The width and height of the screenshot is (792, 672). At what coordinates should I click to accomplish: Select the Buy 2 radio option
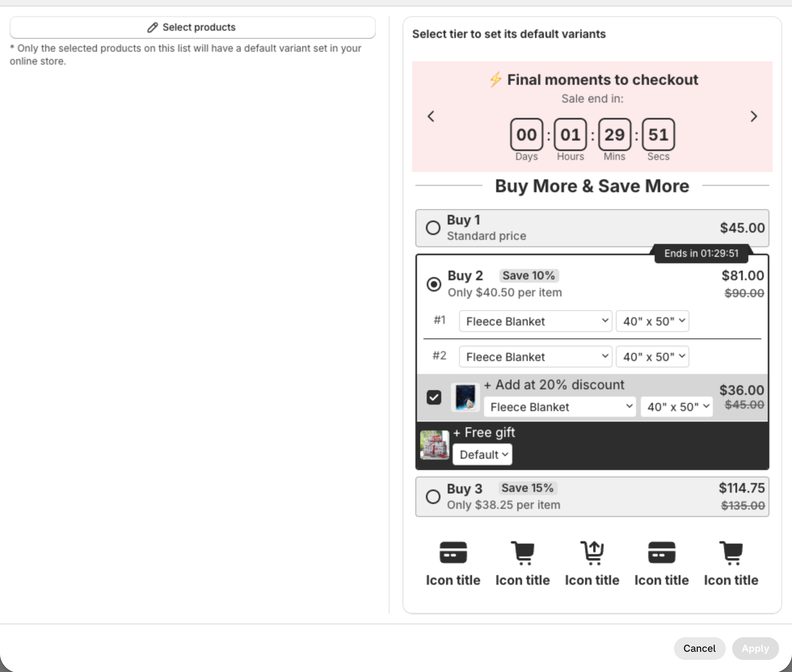pyautogui.click(x=434, y=284)
